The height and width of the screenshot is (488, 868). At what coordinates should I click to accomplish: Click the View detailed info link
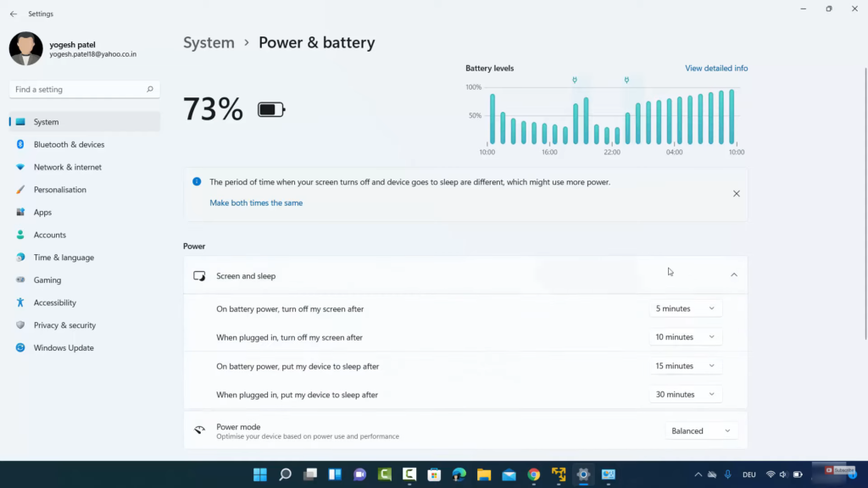point(716,69)
